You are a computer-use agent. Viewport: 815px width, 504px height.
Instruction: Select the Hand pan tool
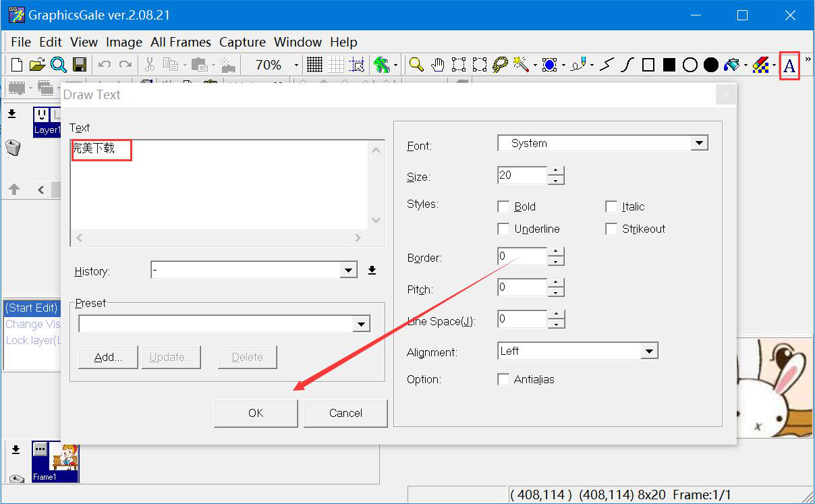pos(438,65)
